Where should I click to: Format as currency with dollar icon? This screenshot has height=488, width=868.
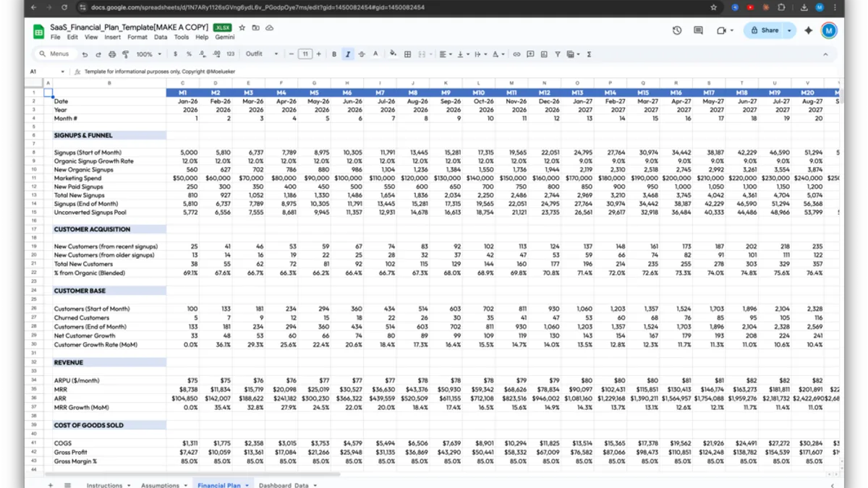click(x=175, y=54)
